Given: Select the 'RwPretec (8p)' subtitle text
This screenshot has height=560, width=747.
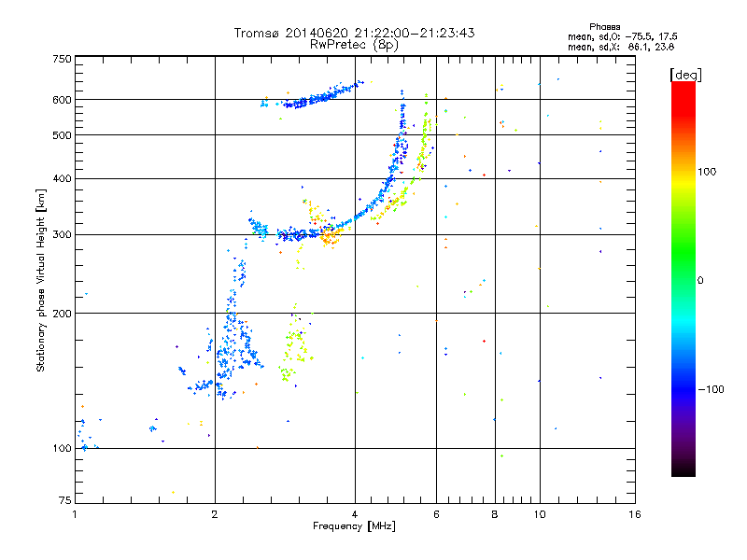Looking at the screenshot, I should (x=354, y=45).
